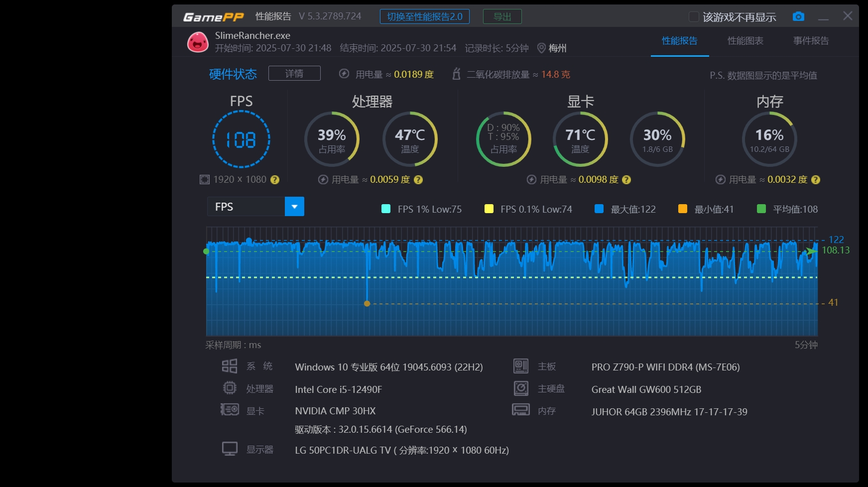Click the system (系统) Windows icon
The height and width of the screenshot is (487, 868).
tap(230, 366)
